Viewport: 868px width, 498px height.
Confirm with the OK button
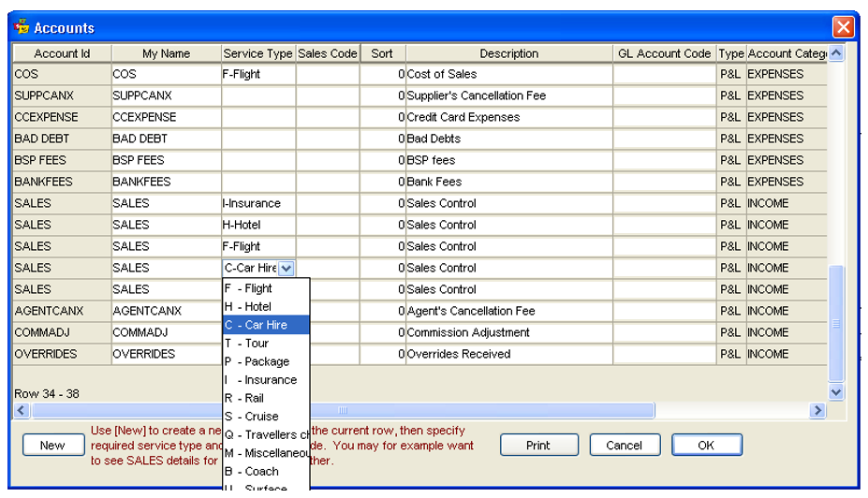click(706, 445)
